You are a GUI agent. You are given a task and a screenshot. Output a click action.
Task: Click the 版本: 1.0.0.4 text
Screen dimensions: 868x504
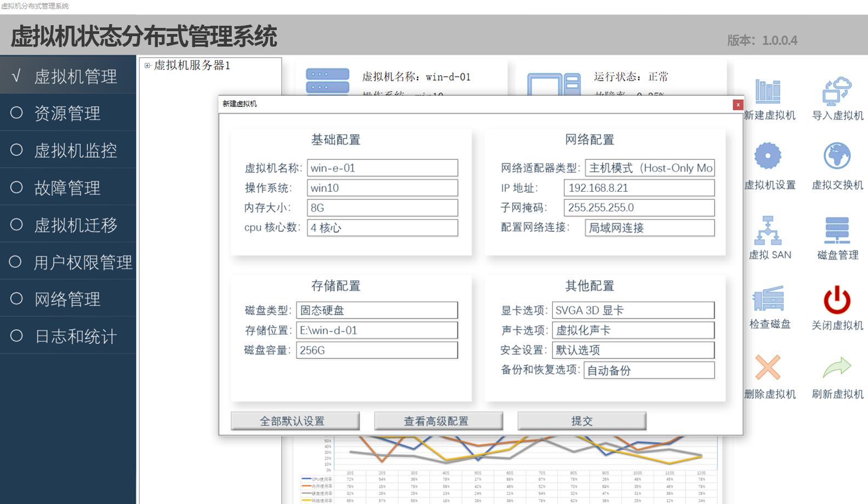click(x=762, y=40)
